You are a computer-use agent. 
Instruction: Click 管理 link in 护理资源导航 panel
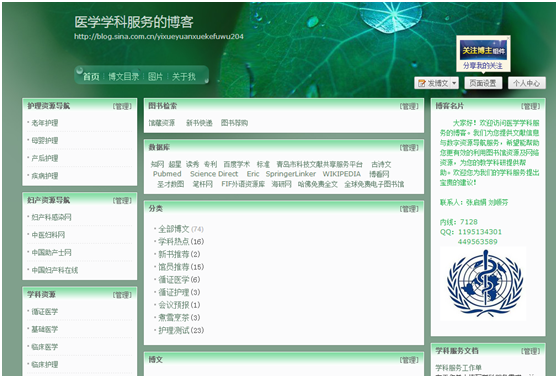point(122,106)
